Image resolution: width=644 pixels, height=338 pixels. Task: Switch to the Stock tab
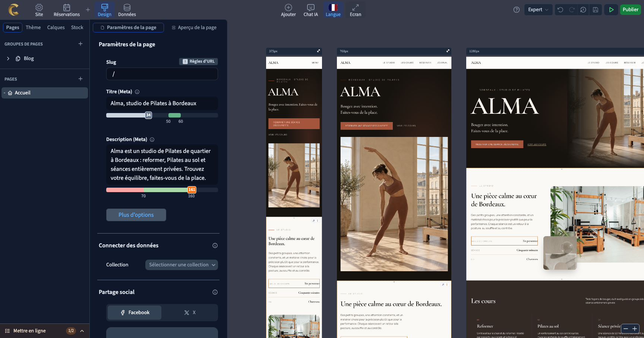click(77, 28)
